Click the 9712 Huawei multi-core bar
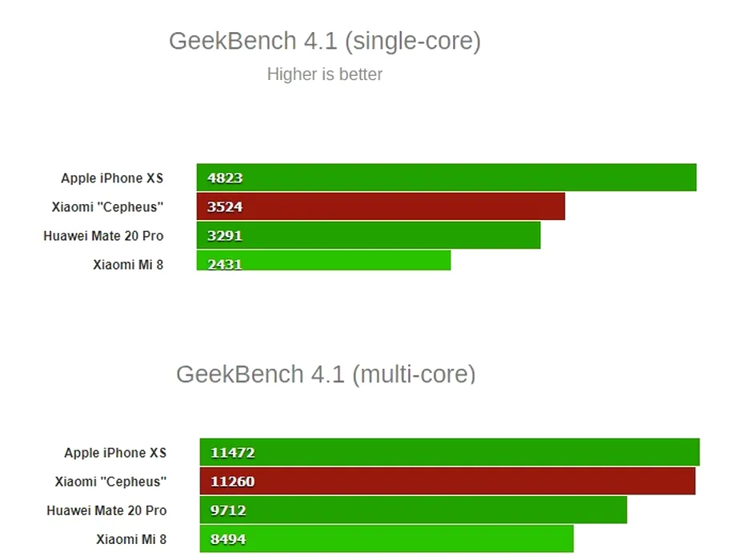This screenshot has width=749, height=560. click(413, 510)
